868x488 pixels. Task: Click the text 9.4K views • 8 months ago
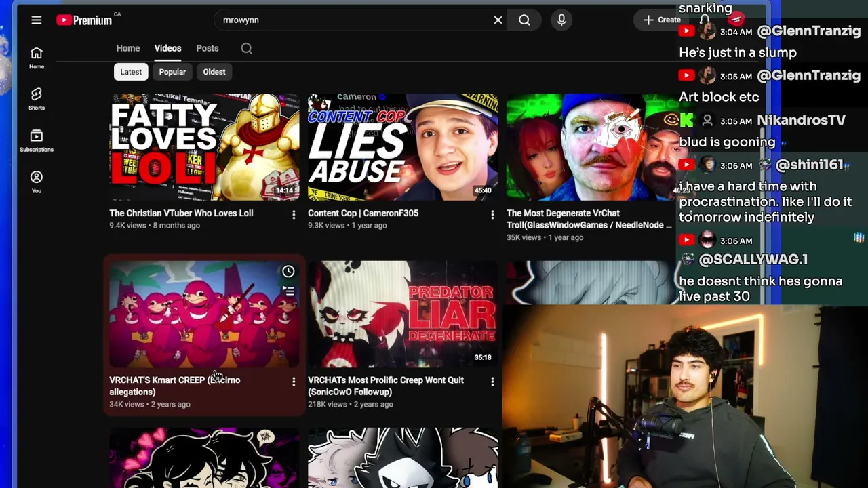click(x=155, y=225)
